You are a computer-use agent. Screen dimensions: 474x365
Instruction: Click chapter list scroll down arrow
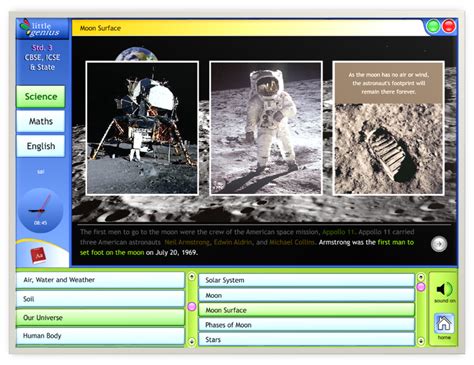point(192,341)
